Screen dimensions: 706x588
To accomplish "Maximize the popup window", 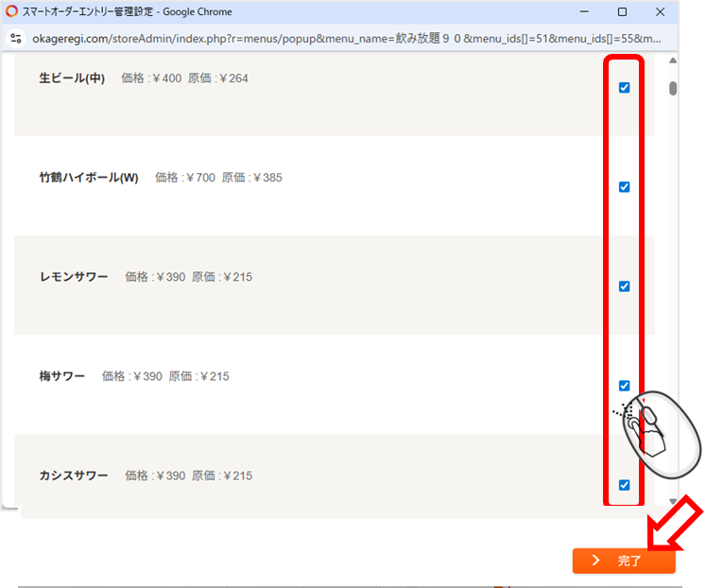I will [x=622, y=12].
